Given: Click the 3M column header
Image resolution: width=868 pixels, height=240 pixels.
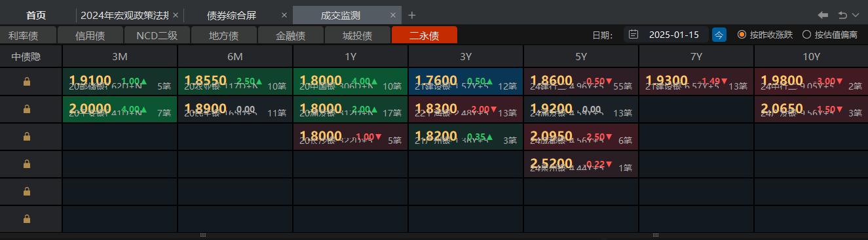Looking at the screenshot, I should tap(120, 57).
